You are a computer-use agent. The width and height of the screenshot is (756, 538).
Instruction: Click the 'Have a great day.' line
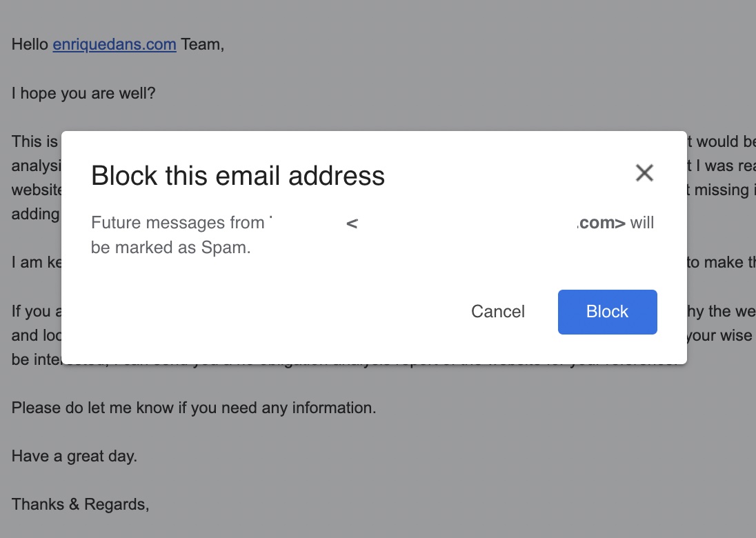[74, 456]
